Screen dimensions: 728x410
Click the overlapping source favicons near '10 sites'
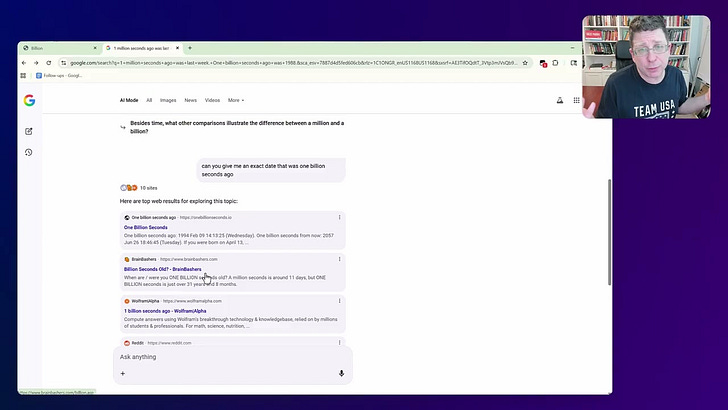point(129,188)
